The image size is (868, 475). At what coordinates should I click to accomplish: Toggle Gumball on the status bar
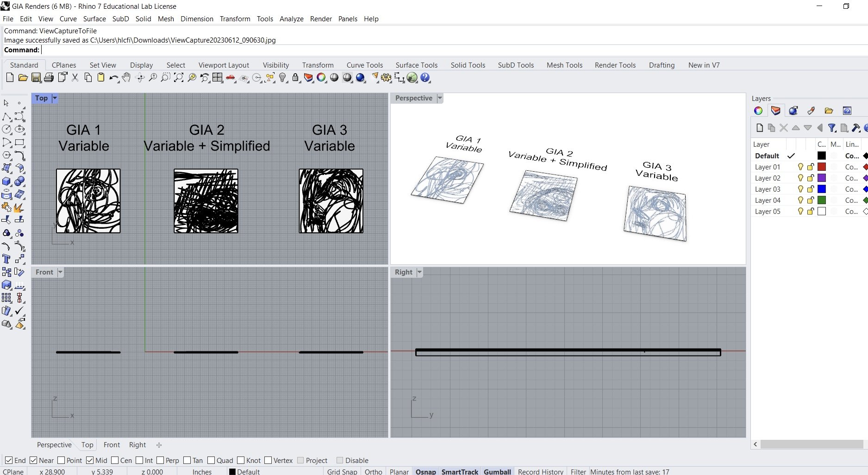(x=497, y=471)
